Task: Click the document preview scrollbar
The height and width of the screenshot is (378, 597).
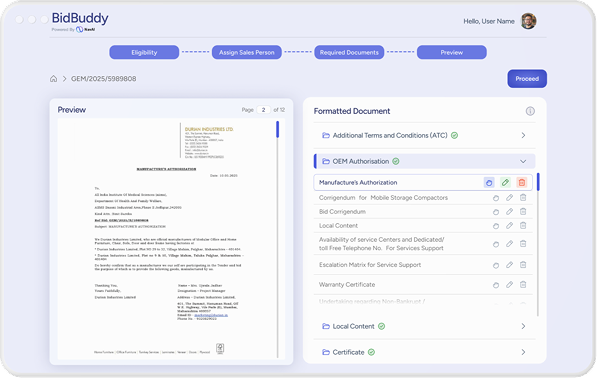Action: pyautogui.click(x=278, y=129)
